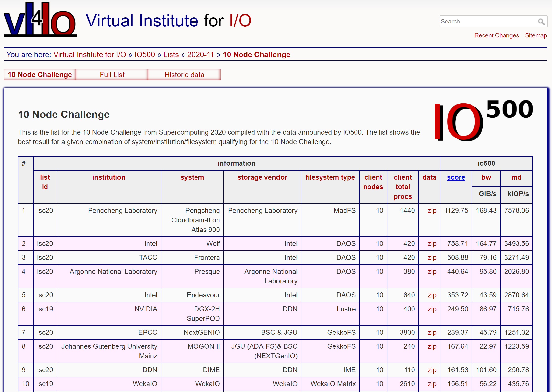Click the VI4IO logo icon

pyautogui.click(x=40, y=20)
